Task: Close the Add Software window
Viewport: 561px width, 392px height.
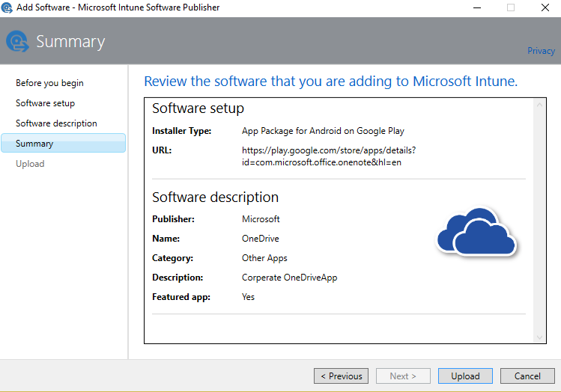Action: pyautogui.click(x=545, y=7)
